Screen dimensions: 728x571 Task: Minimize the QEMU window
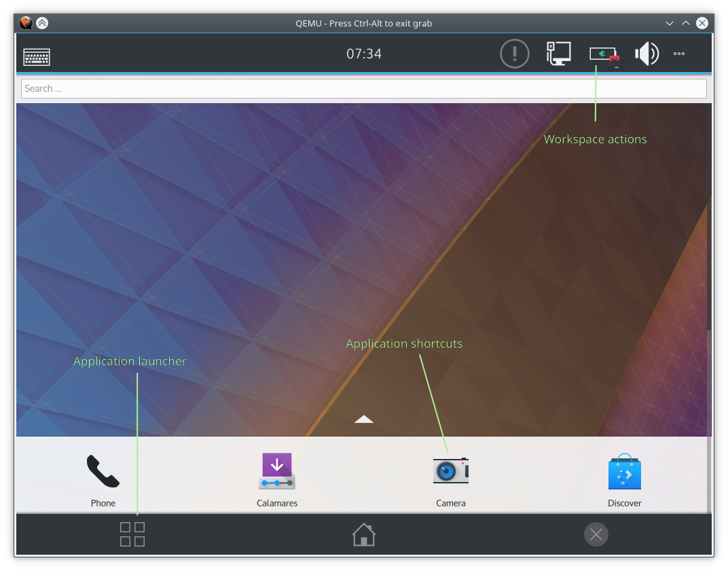tap(670, 23)
